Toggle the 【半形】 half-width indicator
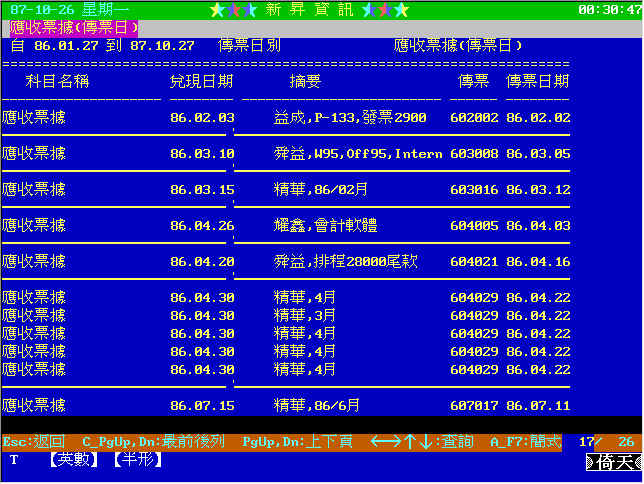 [138, 459]
